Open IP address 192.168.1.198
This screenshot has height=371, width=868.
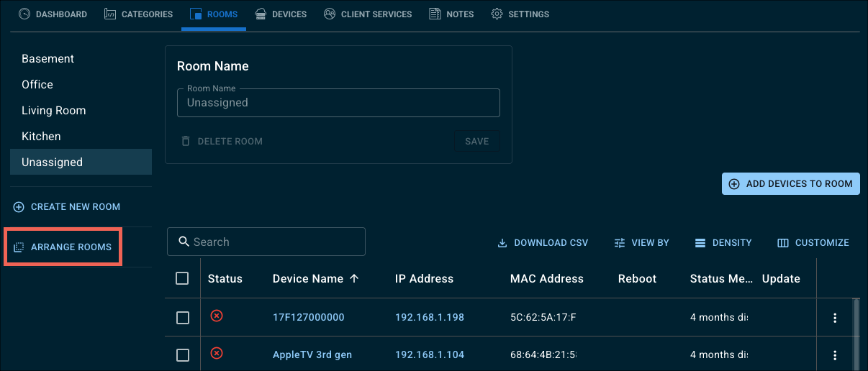(x=430, y=318)
